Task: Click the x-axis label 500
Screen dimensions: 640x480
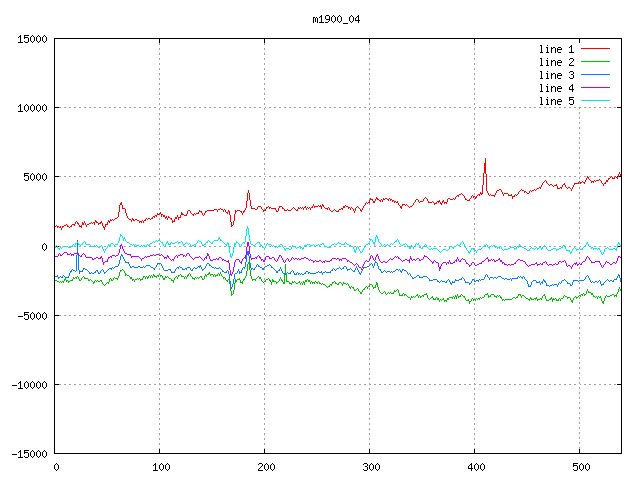Action: pyautogui.click(x=581, y=467)
